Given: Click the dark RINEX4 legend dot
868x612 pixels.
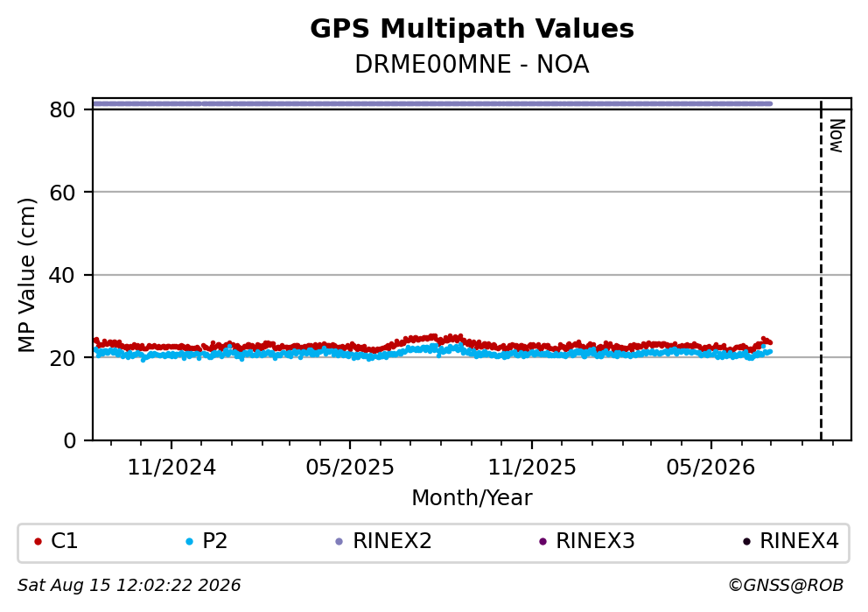Looking at the screenshot, I should click(x=746, y=542).
